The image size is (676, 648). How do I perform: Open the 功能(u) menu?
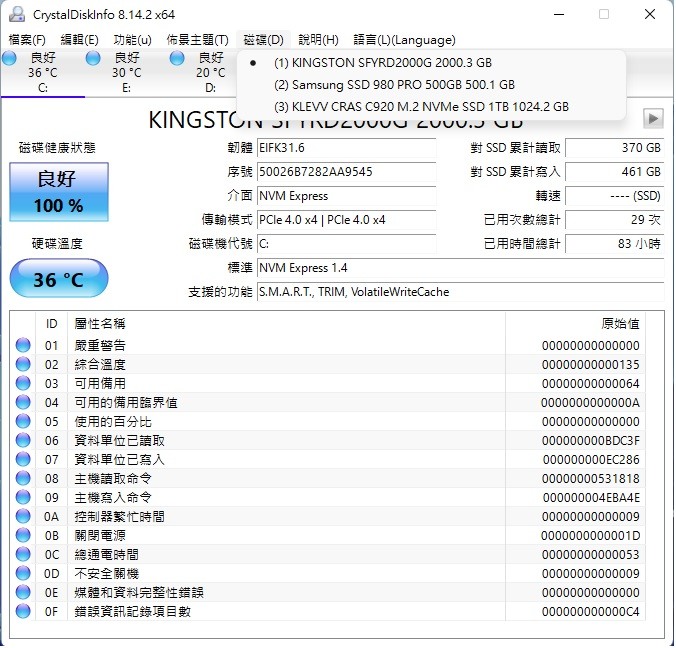[132, 40]
